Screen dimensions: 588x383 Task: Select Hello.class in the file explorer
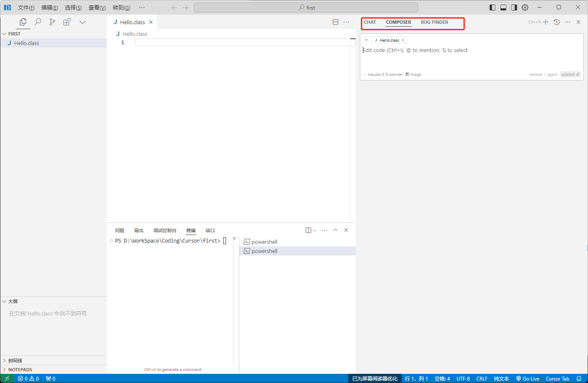coord(27,43)
